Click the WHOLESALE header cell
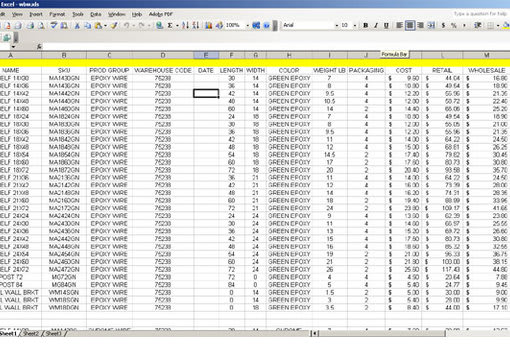Screen dimensions: 510x360 click(486, 70)
